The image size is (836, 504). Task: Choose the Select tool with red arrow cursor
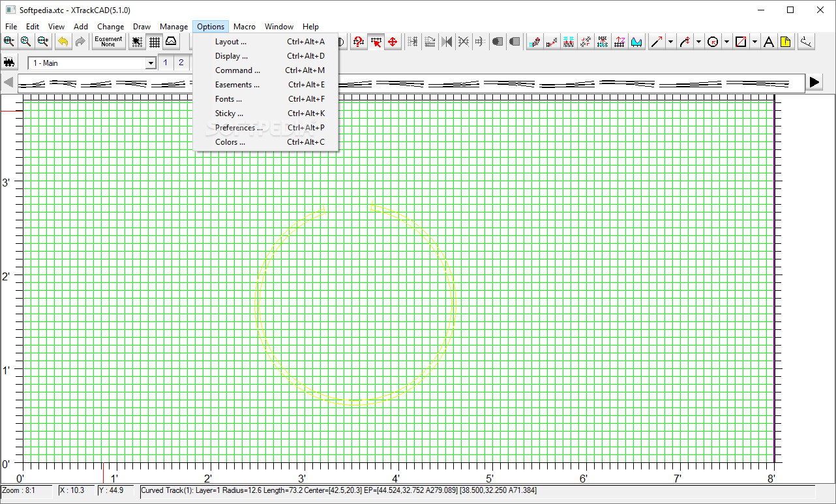point(376,42)
